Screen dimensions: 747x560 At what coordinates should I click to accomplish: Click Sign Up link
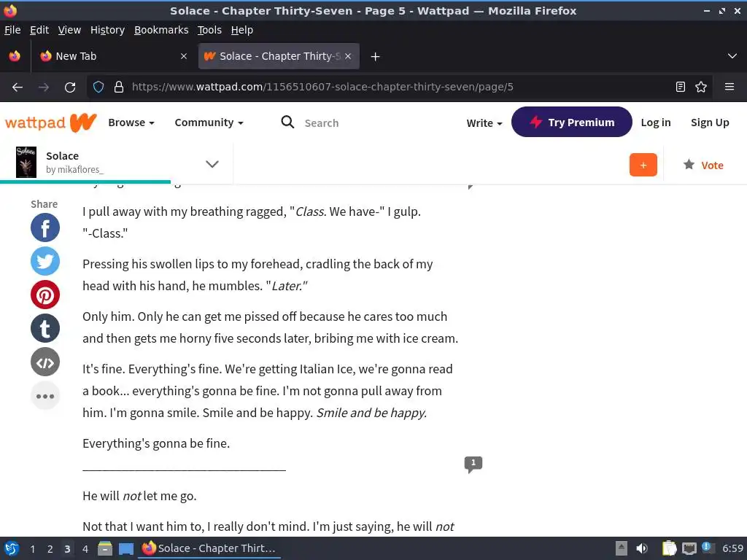[x=710, y=122]
